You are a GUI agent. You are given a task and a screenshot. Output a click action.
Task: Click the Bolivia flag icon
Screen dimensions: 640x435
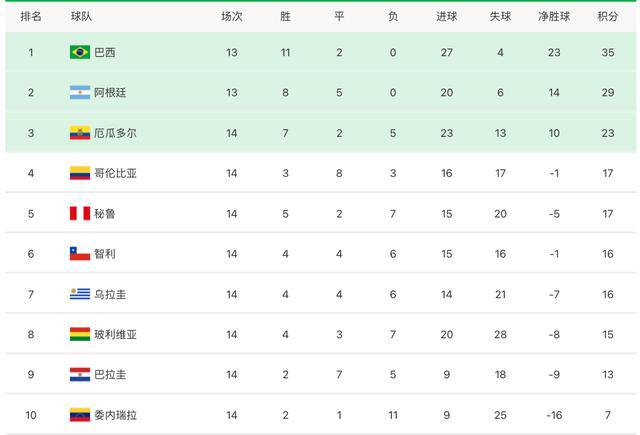click(x=80, y=334)
